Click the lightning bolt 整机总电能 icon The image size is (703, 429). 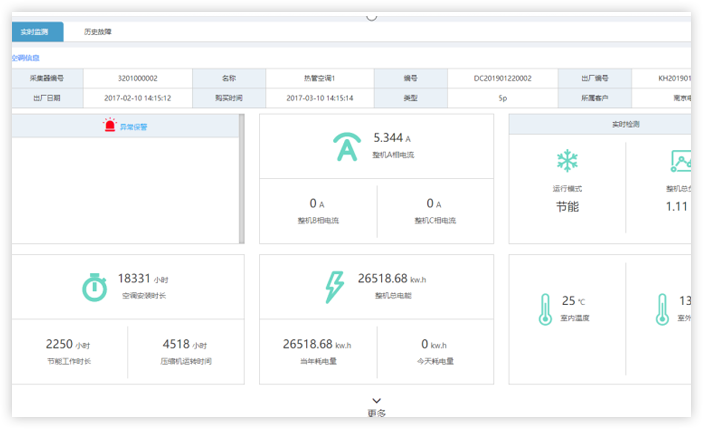335,287
